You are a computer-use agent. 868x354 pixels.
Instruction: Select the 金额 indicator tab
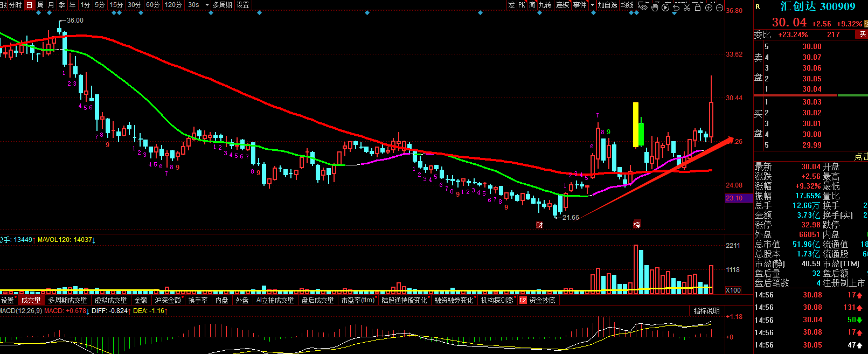(x=141, y=300)
